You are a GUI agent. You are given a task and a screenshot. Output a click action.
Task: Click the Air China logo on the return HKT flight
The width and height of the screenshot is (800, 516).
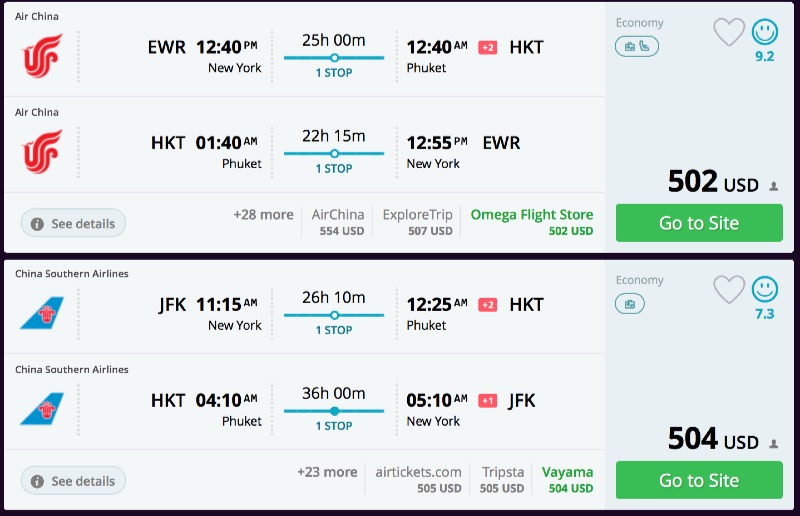click(x=43, y=152)
